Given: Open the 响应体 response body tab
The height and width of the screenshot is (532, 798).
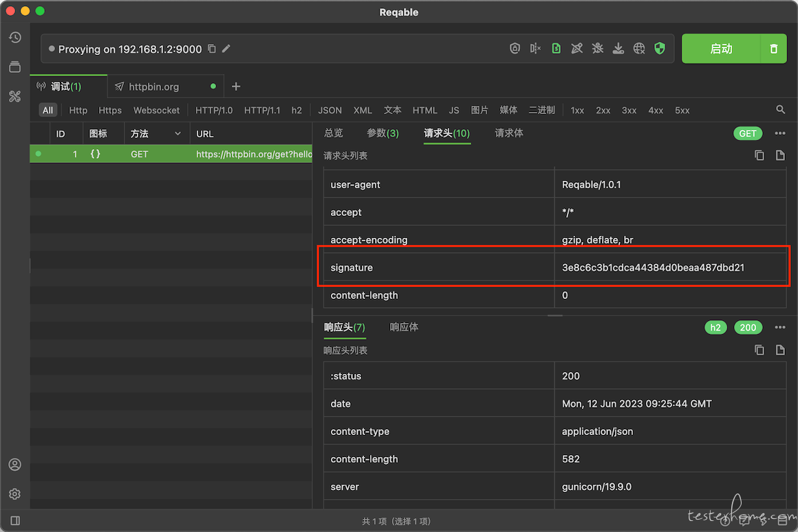Looking at the screenshot, I should 404,328.
